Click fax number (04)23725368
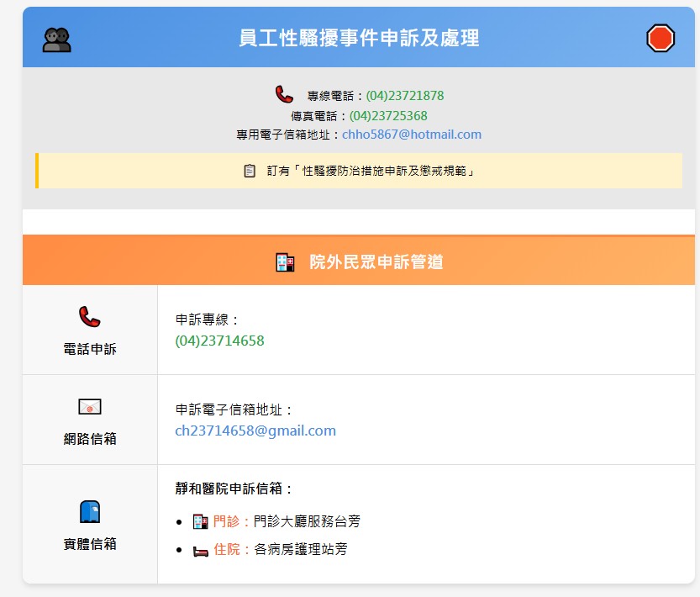Viewport: 700px width, 597px height. coord(388,116)
